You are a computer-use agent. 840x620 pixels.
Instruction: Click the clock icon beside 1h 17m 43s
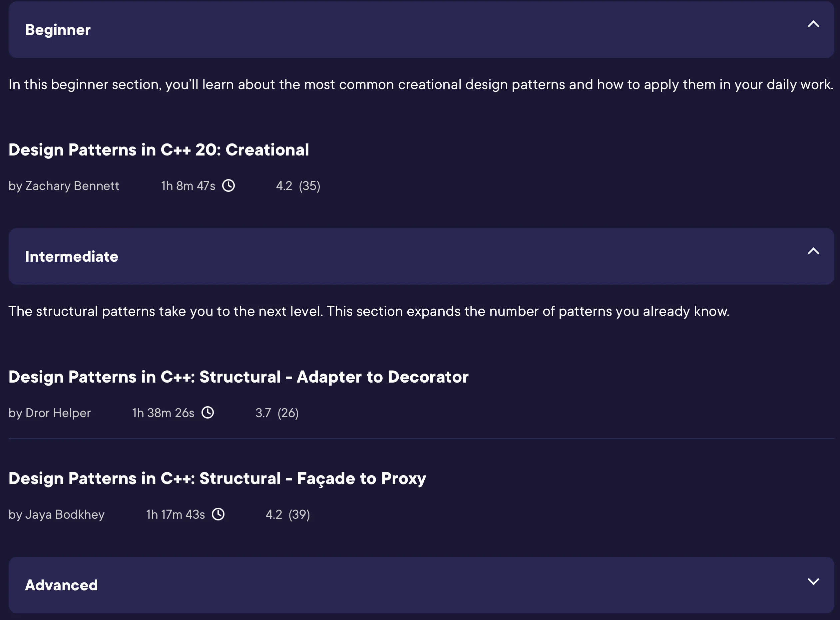point(218,514)
